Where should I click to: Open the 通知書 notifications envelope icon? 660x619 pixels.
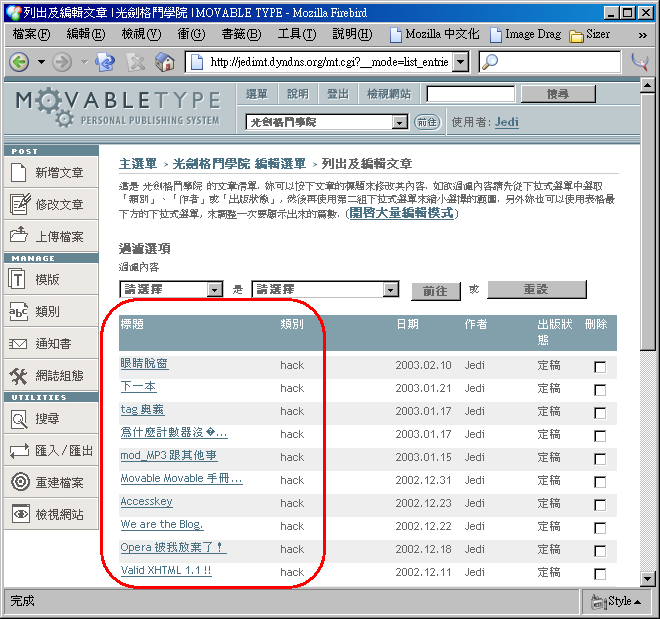[18, 344]
